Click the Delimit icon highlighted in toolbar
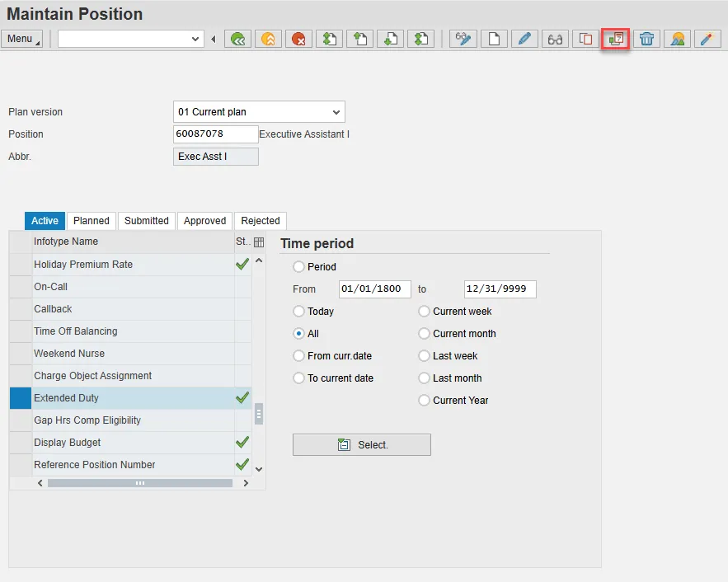Image resolution: width=728 pixels, height=582 pixels. 616,39
